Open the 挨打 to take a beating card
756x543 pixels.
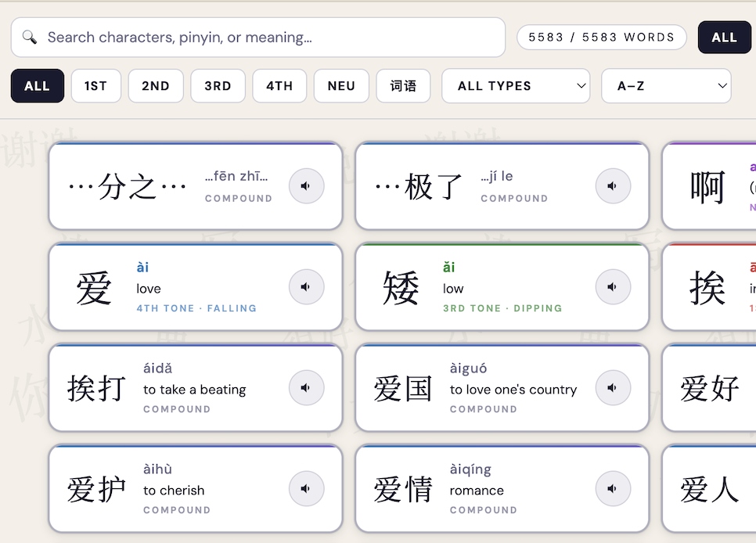click(196, 388)
